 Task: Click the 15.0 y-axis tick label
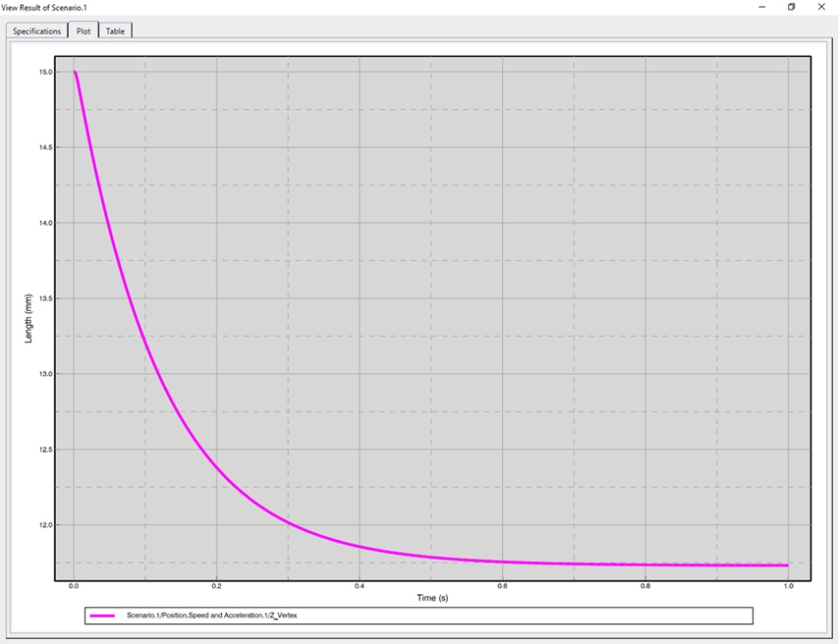[45, 72]
